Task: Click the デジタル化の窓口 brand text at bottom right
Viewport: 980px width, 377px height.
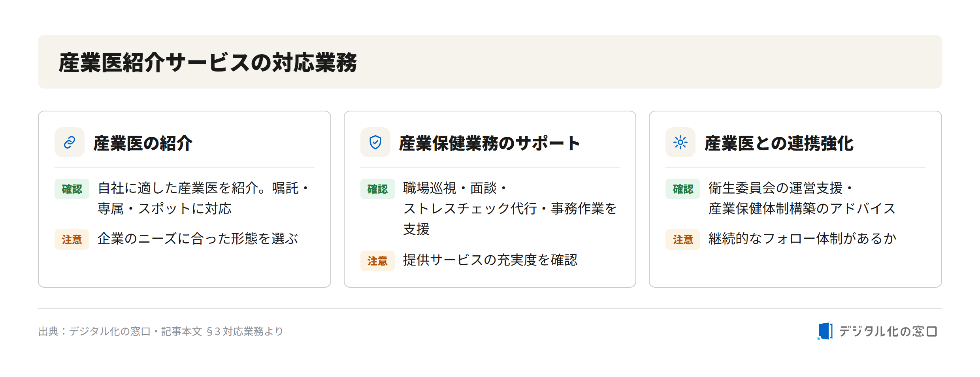Action: [888, 331]
